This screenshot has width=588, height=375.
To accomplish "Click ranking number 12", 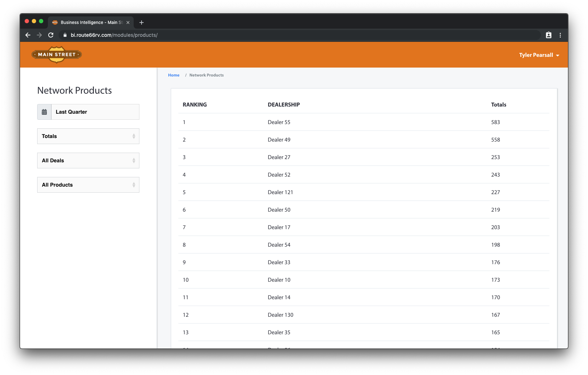I will tap(186, 315).
